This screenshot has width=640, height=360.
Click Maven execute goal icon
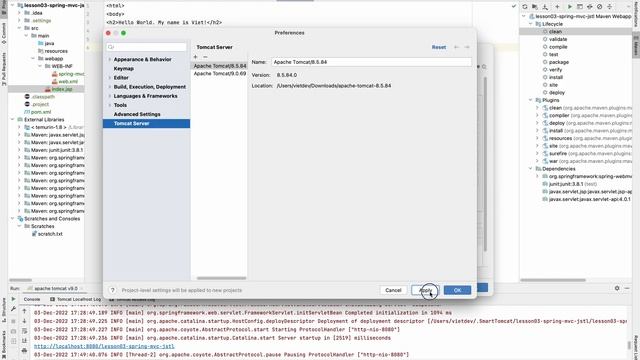coord(580,7)
